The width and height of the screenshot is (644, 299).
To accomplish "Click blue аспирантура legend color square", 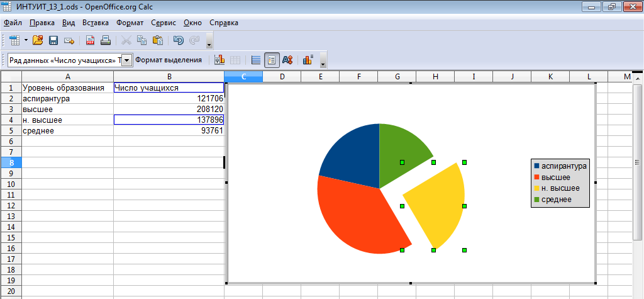I will point(537,166).
